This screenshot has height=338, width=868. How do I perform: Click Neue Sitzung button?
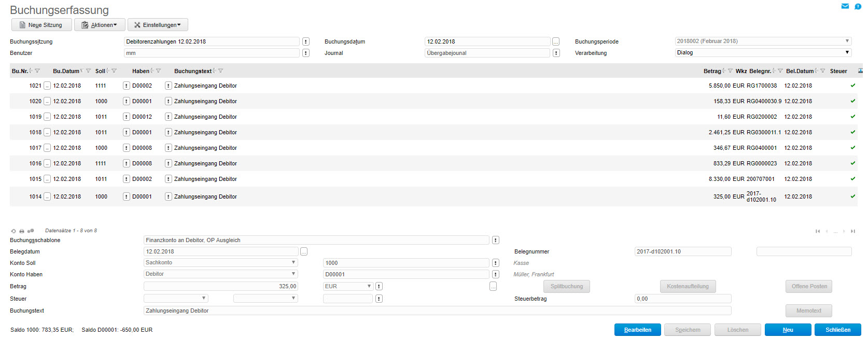40,25
